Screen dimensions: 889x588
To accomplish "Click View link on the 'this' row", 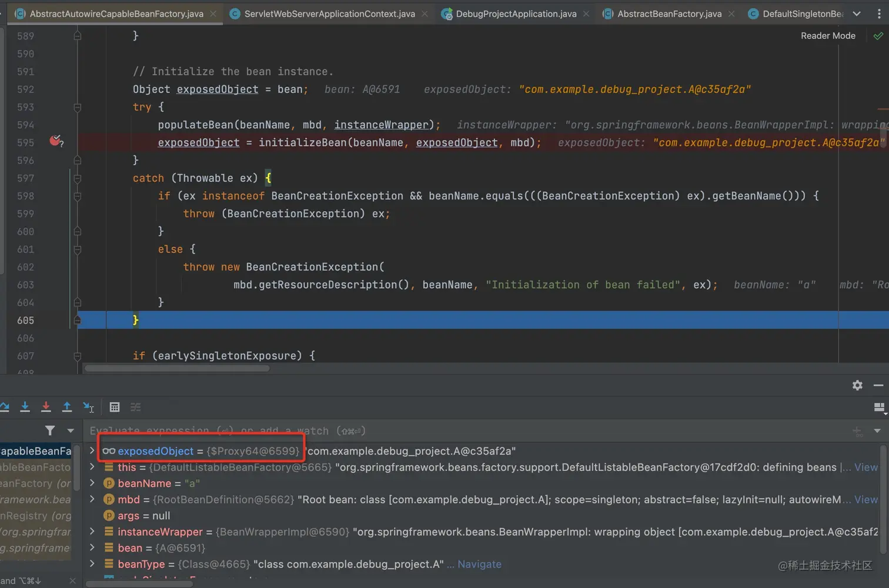I will coord(866,467).
